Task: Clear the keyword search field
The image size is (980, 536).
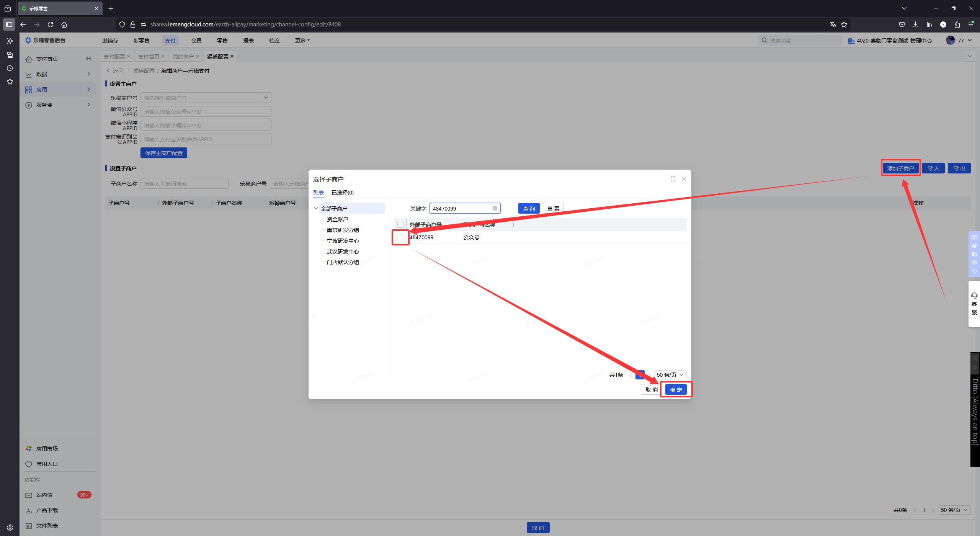Action: point(495,208)
